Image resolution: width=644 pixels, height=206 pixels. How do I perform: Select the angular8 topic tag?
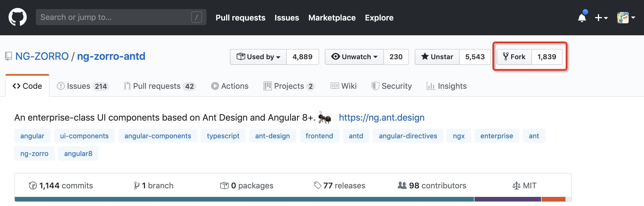[78, 154]
